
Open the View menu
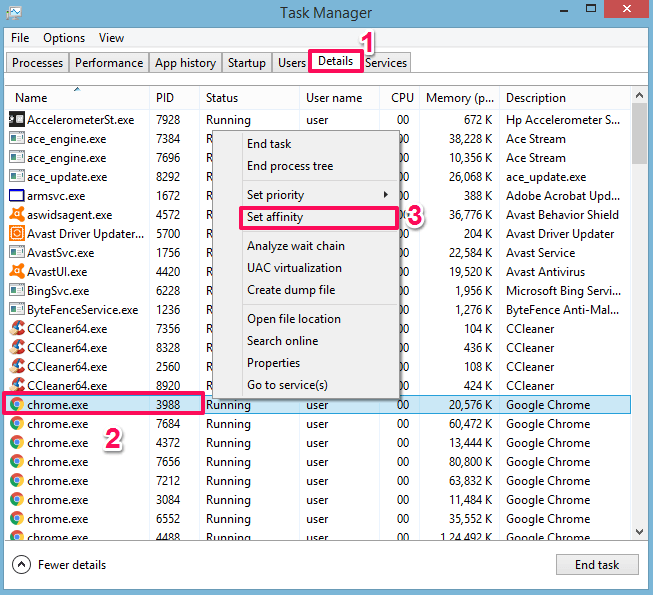pos(111,38)
